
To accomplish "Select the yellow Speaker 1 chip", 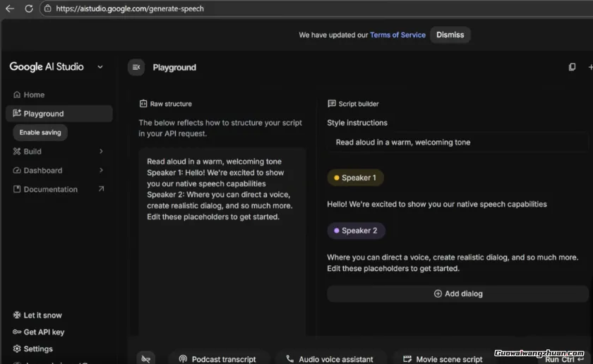I will 355,178.
